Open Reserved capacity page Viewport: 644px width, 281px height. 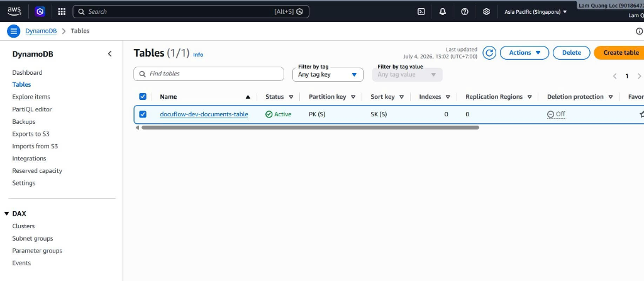click(37, 171)
